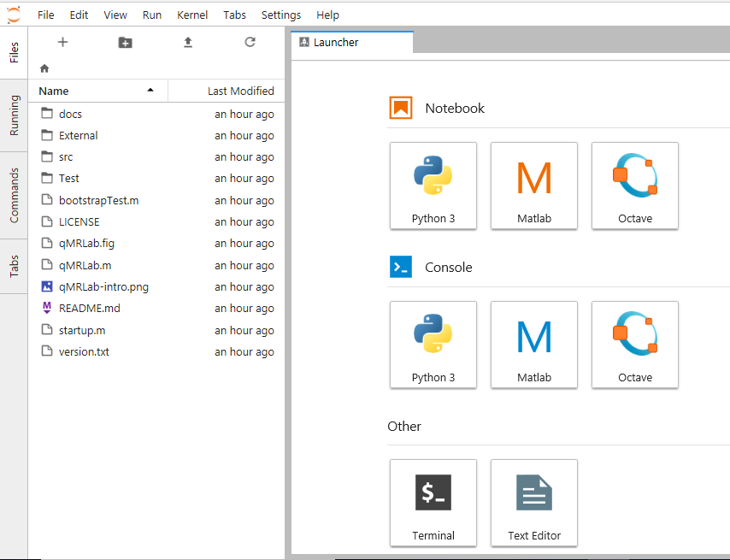This screenshot has height=560, width=730.
Task: Click the qMRLab-intro.png file name
Action: (x=103, y=286)
